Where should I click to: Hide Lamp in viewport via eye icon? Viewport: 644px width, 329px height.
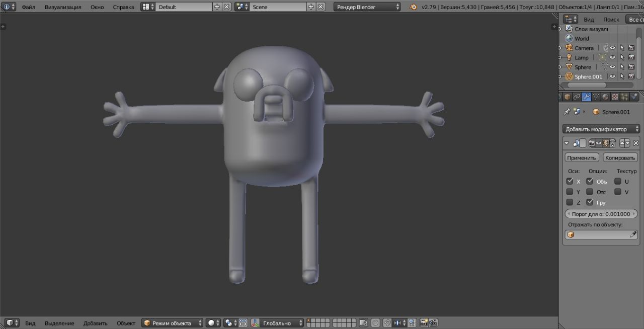(612, 57)
